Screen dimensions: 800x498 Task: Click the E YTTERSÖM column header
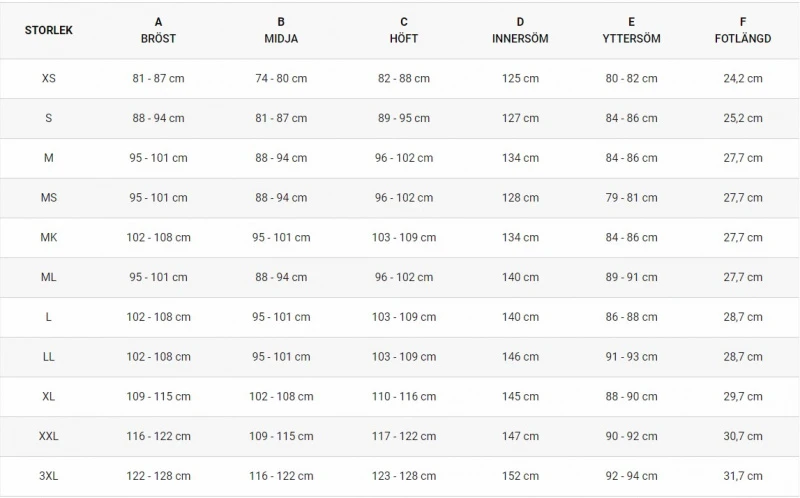[x=631, y=30]
